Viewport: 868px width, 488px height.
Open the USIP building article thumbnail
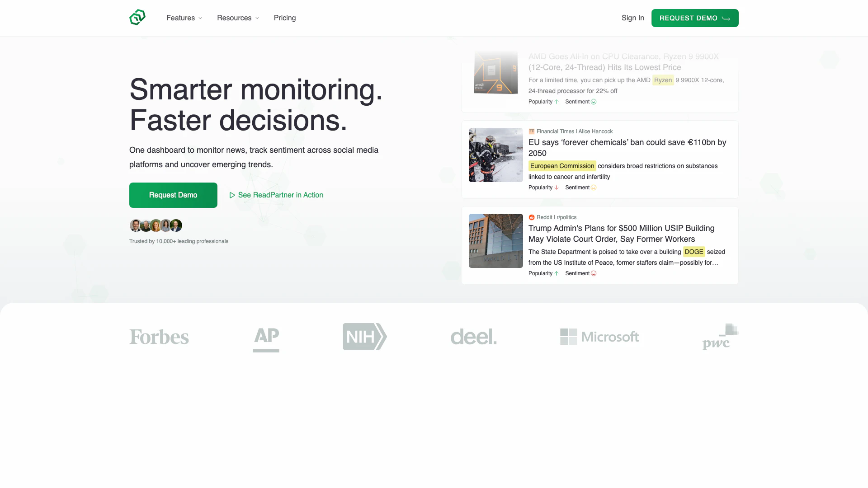pos(495,241)
